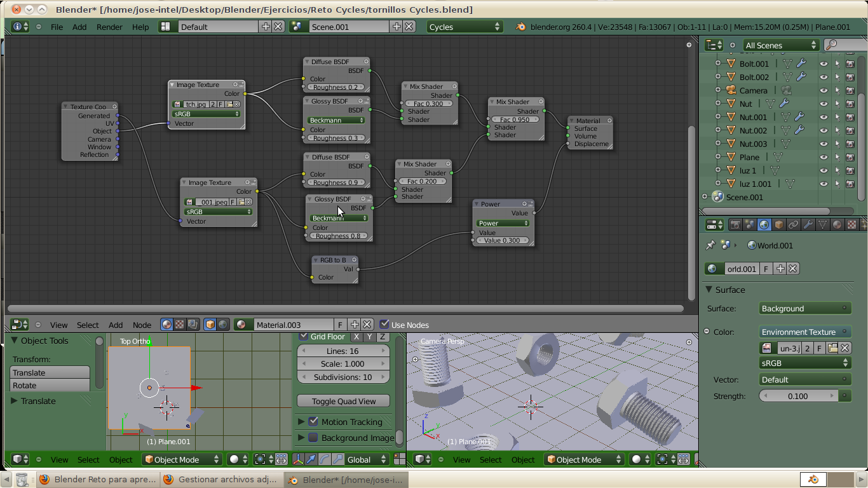Click the Camera object icon in outliner
Screen dimensions: 868x488
pyautogui.click(x=731, y=90)
